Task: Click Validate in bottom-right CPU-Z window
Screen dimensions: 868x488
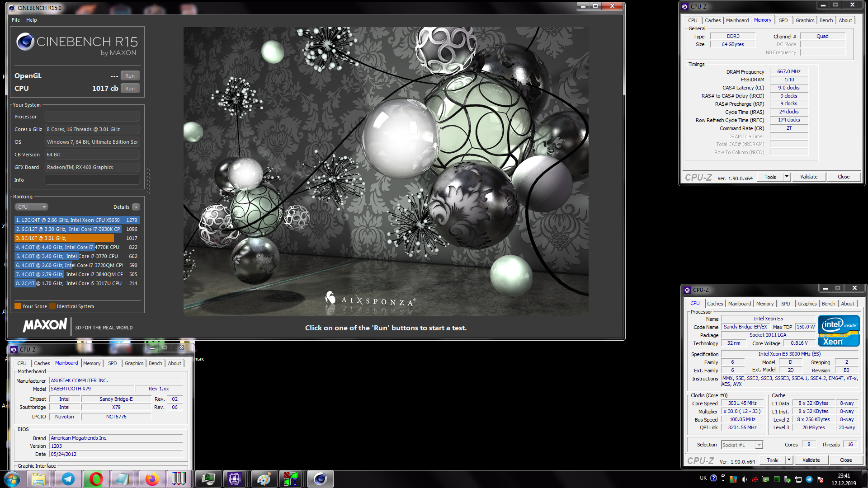Action: coord(811,460)
